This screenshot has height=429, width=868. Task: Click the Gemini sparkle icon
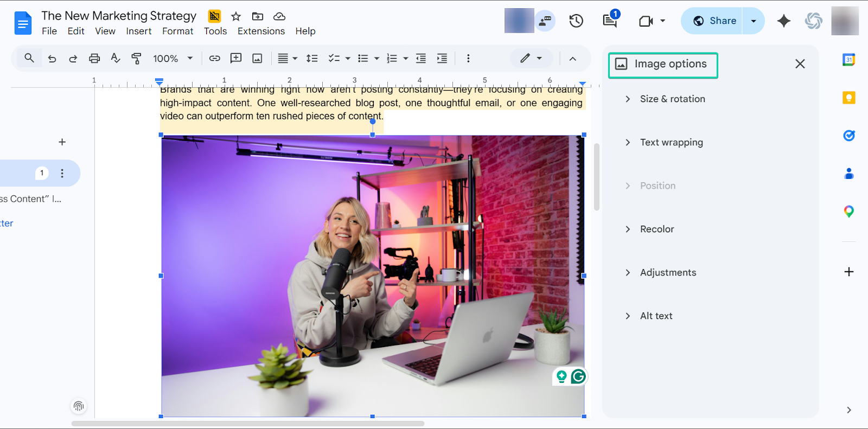tap(783, 21)
